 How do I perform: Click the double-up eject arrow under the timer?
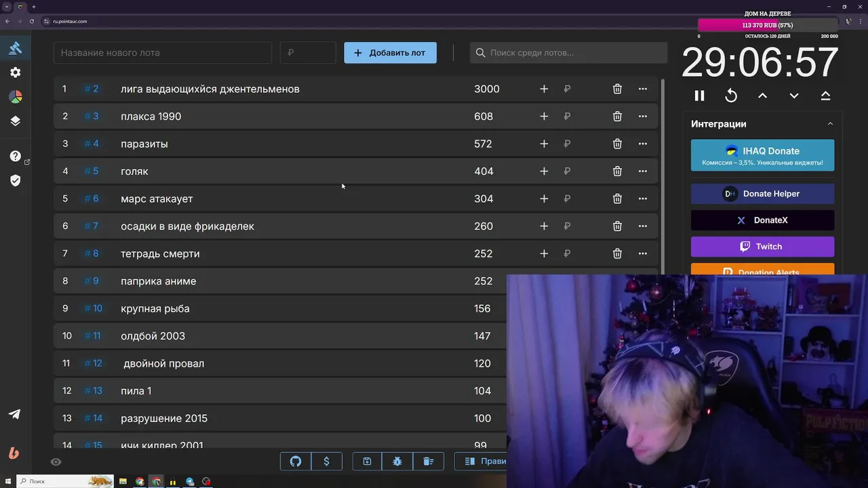click(825, 96)
